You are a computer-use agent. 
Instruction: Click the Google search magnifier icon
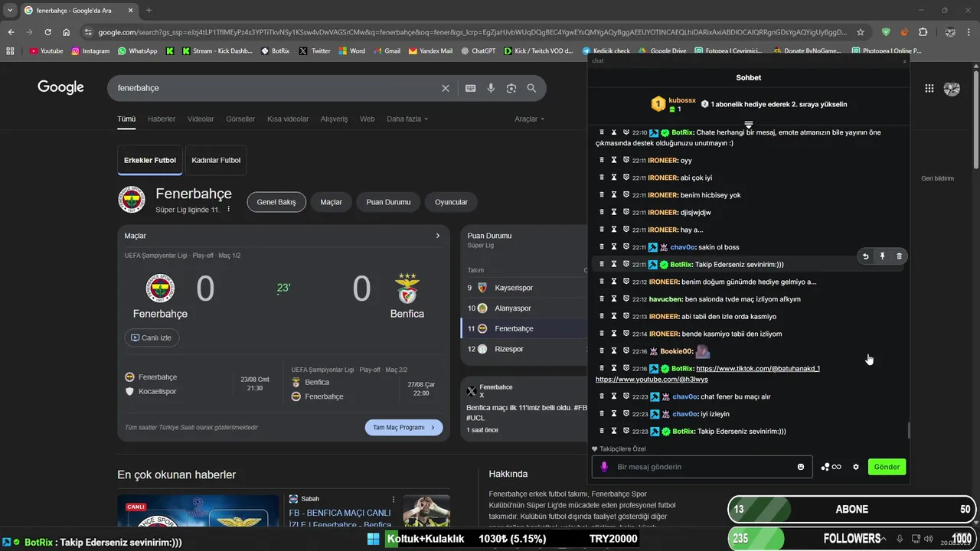coord(531,88)
